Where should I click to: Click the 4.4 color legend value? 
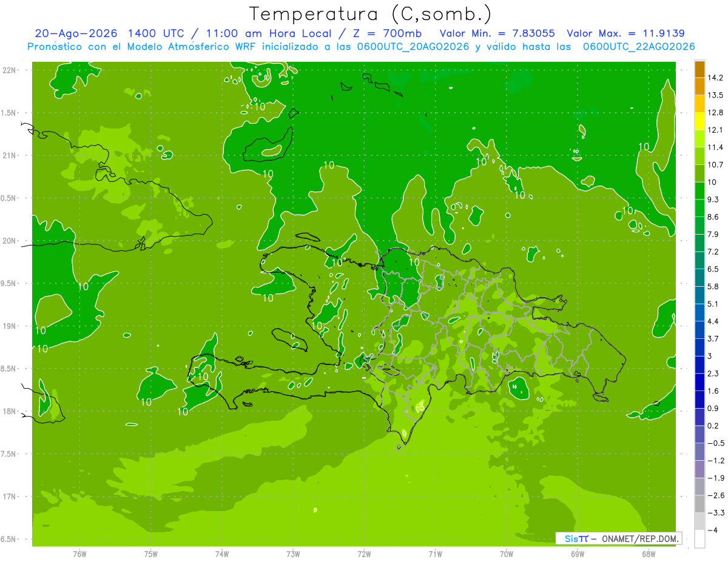[x=713, y=321]
